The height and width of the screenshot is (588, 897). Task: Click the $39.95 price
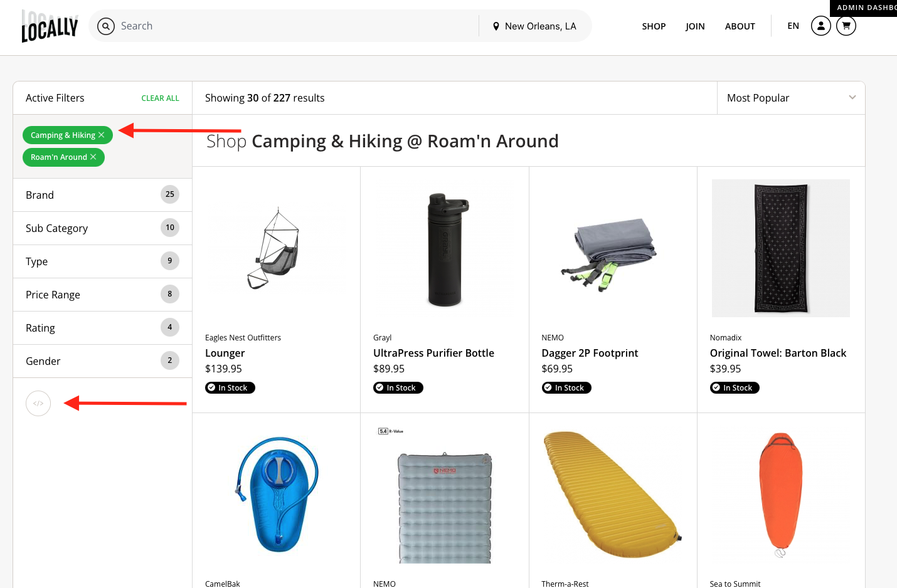(725, 369)
